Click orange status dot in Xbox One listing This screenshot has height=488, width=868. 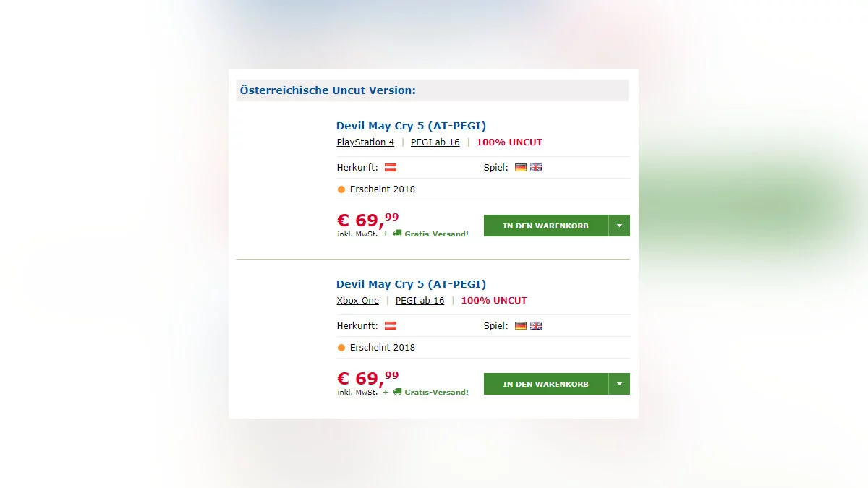341,348
